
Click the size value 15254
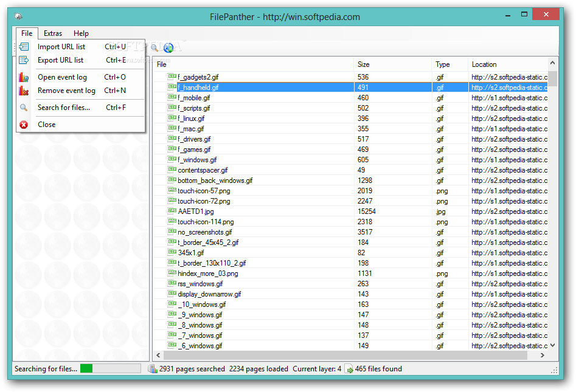pyautogui.click(x=367, y=211)
